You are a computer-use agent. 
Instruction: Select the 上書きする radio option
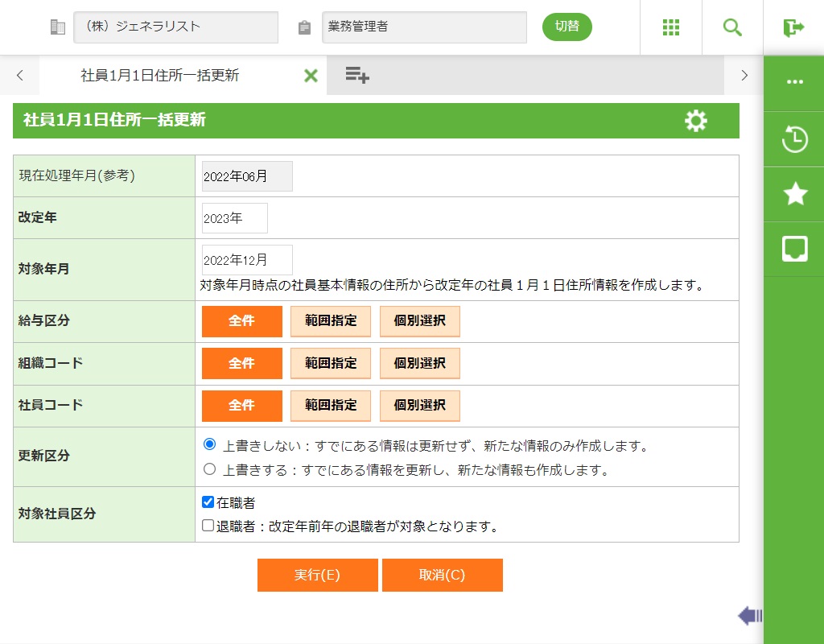click(x=210, y=469)
